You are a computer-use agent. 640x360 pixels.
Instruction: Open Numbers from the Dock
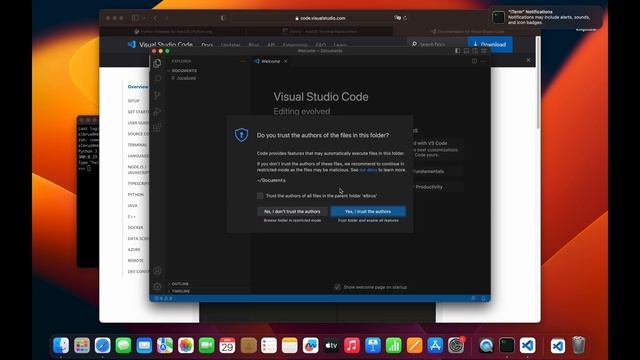click(393, 345)
